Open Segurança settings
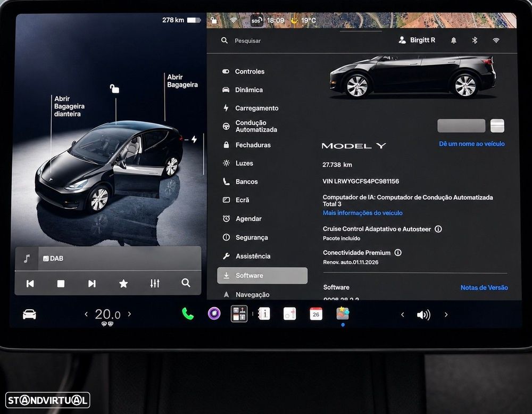Screen dimensions: 532x414 pos(245,237)
